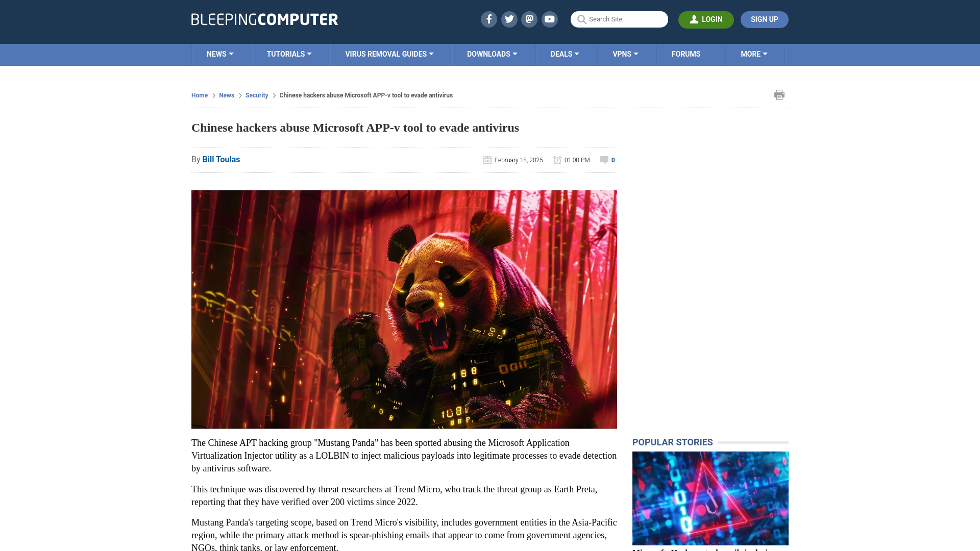Click the February 18, 2025 date text
Screen dimensions: 980x551
pos(519,160)
